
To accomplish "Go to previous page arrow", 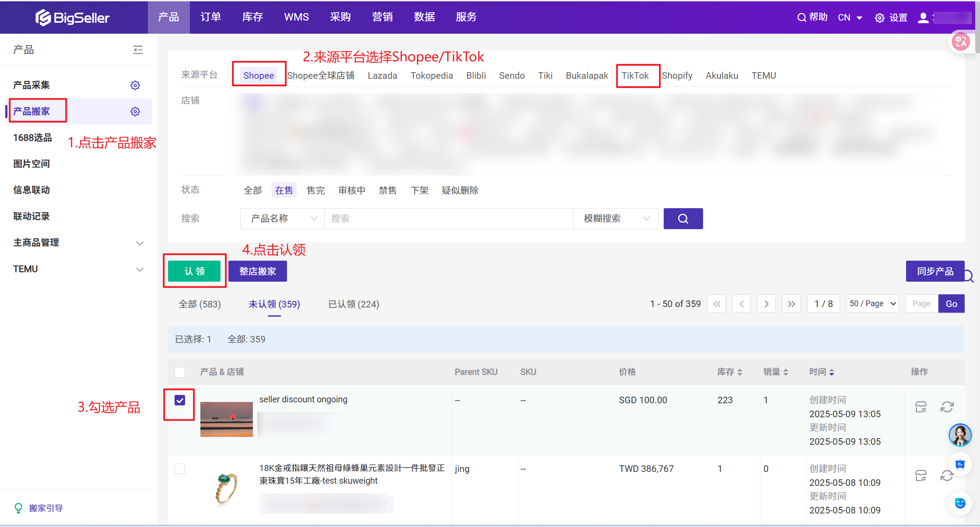I will coord(742,304).
